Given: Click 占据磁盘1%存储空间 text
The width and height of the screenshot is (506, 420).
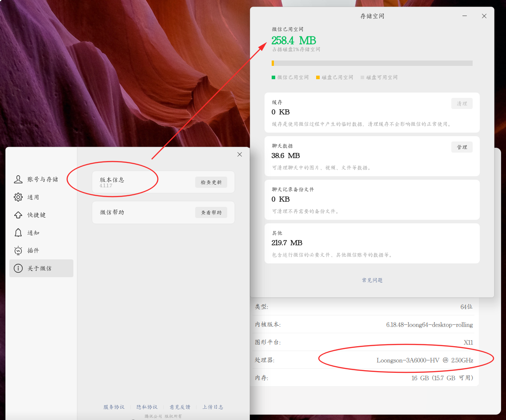Looking at the screenshot, I should pos(296,49).
